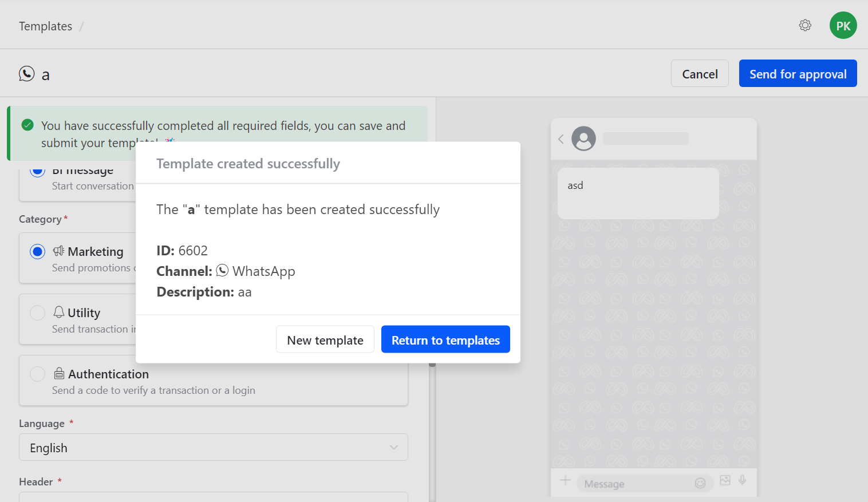Click the green success checkmark icon
The width and height of the screenshot is (868, 502).
27,125
